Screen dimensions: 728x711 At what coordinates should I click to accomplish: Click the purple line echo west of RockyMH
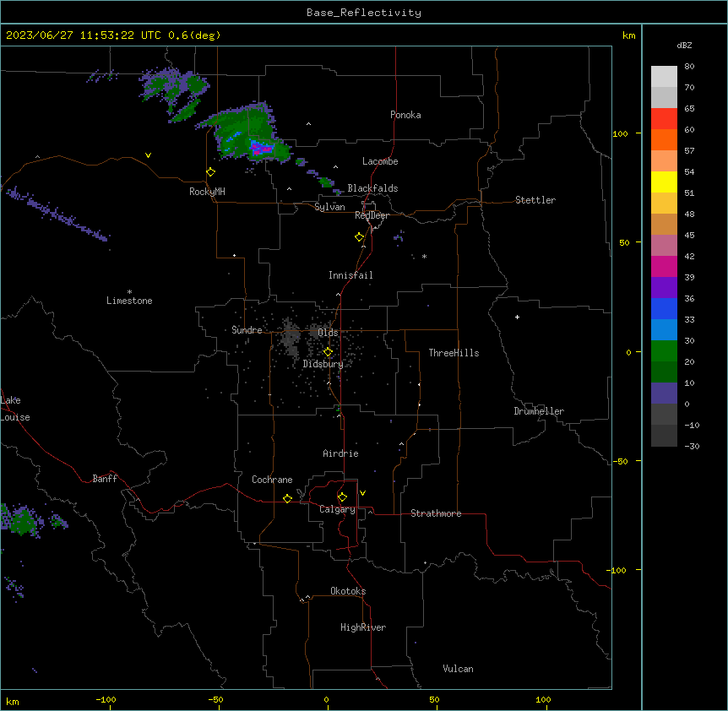57,214
